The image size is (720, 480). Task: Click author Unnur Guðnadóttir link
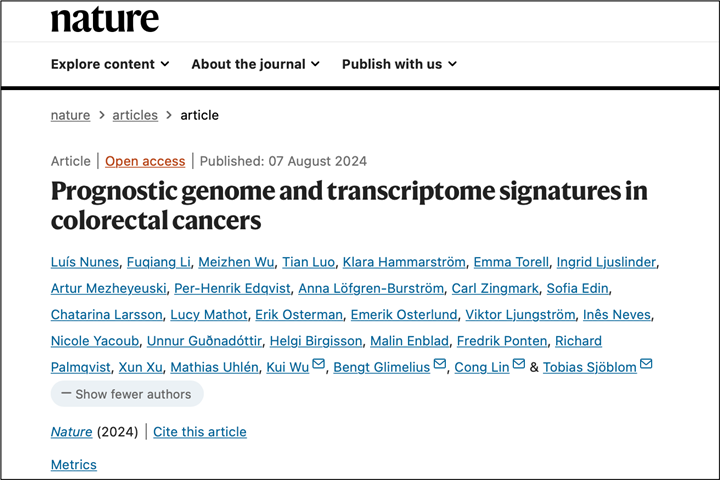pyautogui.click(x=204, y=341)
